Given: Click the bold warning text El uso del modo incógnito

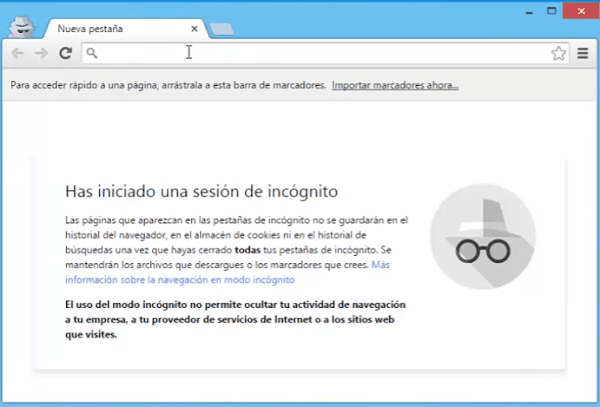Looking at the screenshot, I should 235,319.
